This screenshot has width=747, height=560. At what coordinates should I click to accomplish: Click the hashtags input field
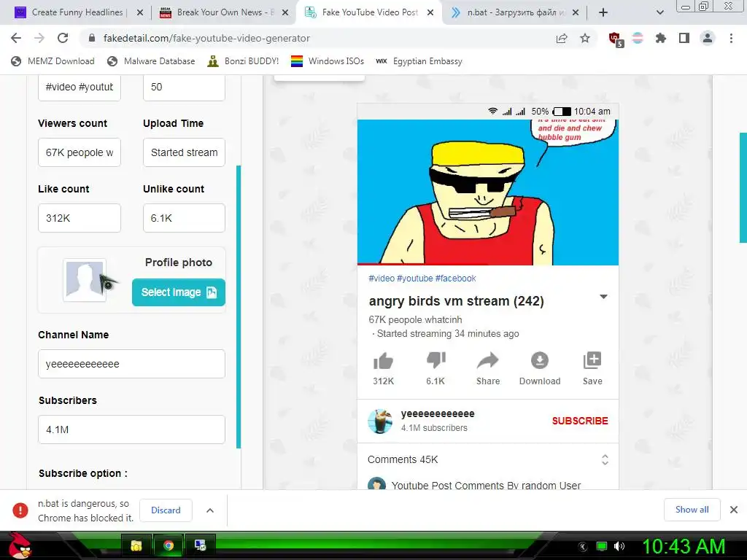coord(80,87)
